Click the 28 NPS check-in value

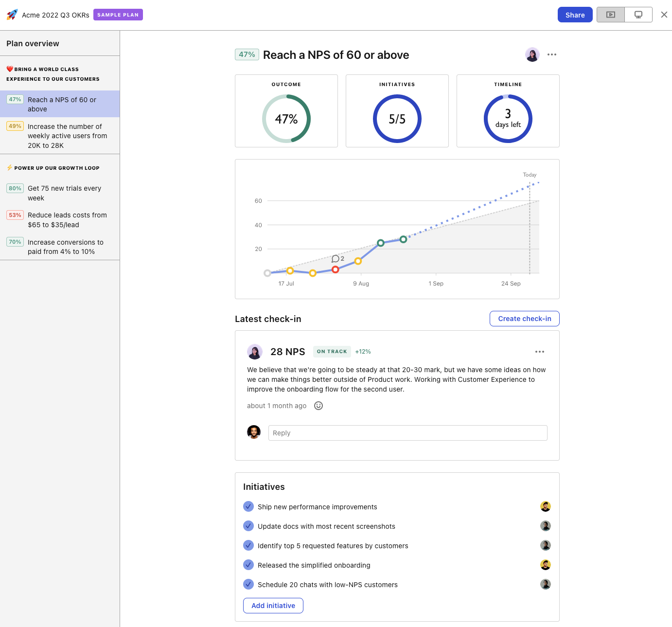pos(288,352)
